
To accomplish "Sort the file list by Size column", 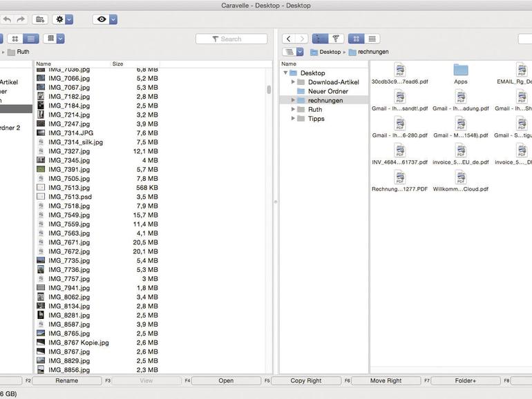I will coord(118,64).
